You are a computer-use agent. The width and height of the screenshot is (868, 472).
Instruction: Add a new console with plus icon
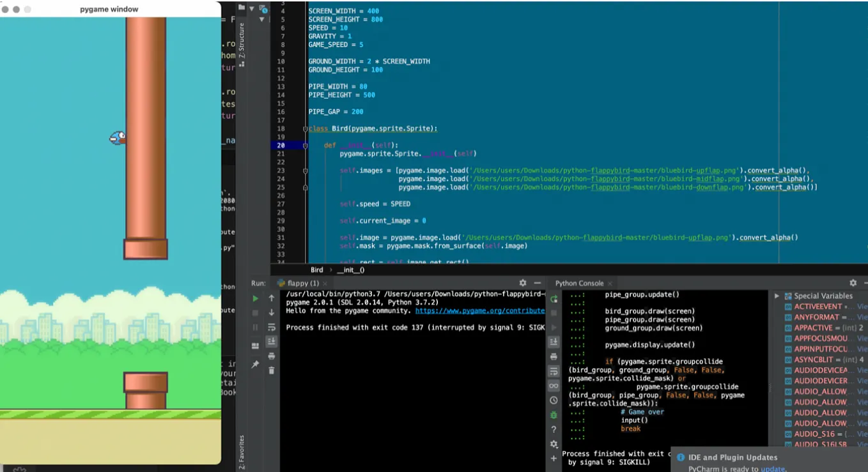coord(554,459)
